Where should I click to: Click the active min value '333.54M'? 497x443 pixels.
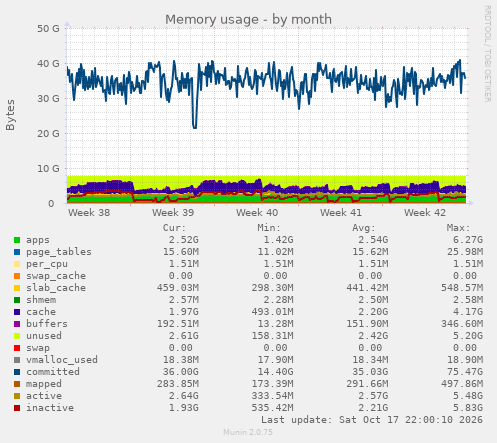pyautogui.click(x=273, y=396)
